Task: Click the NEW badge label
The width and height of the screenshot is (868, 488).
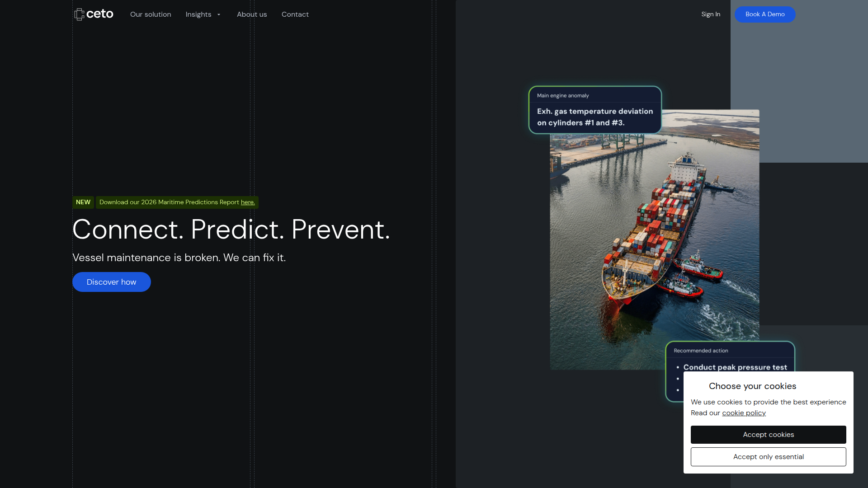Action: click(x=83, y=202)
